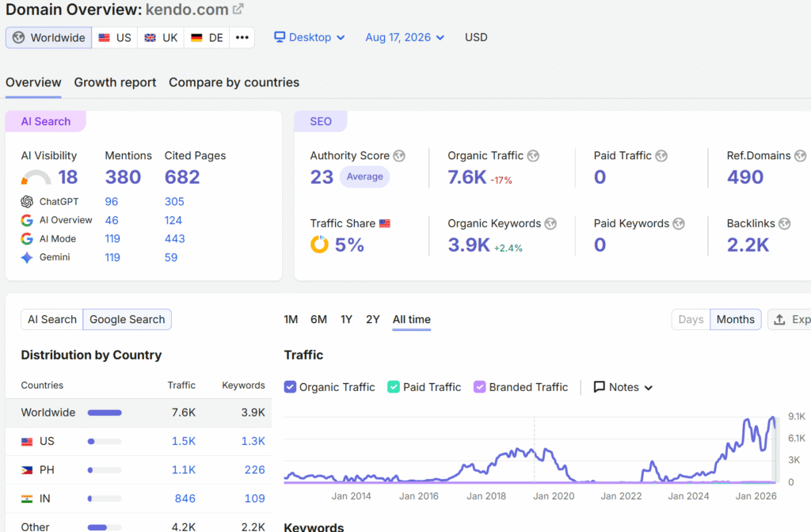The image size is (811, 532).
Task: Click globe icon next to Backlinks
Action: (x=785, y=223)
